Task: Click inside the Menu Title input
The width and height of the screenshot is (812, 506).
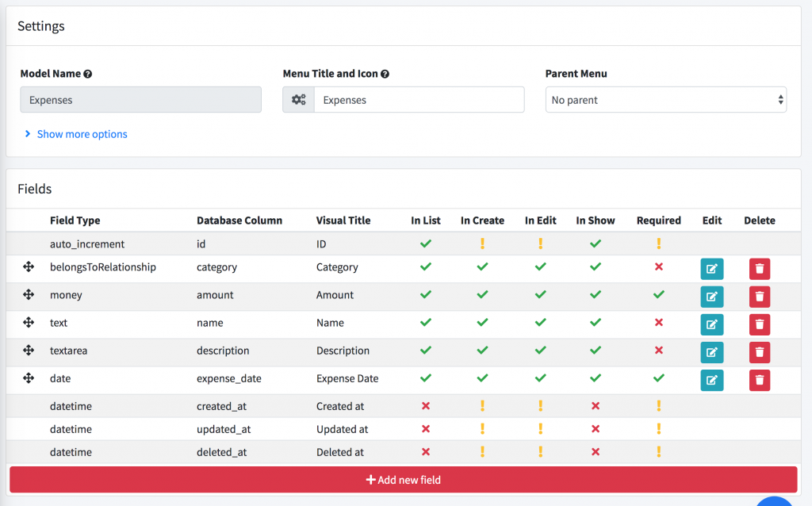Action: tap(420, 99)
